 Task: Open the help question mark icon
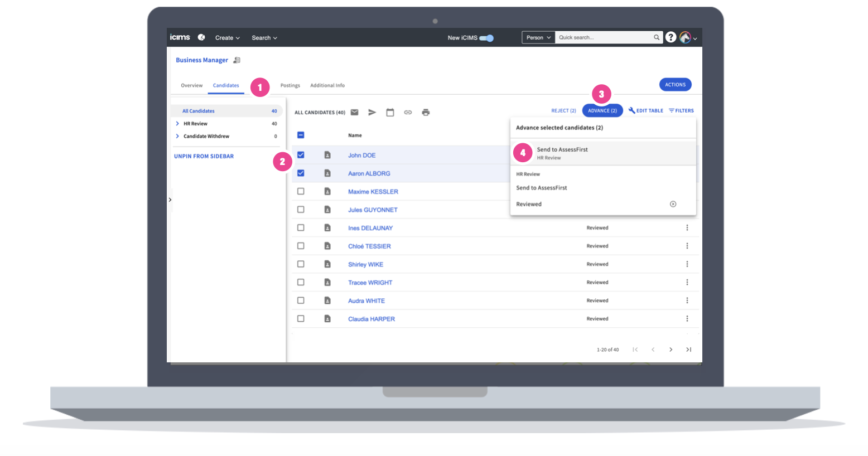(x=671, y=37)
